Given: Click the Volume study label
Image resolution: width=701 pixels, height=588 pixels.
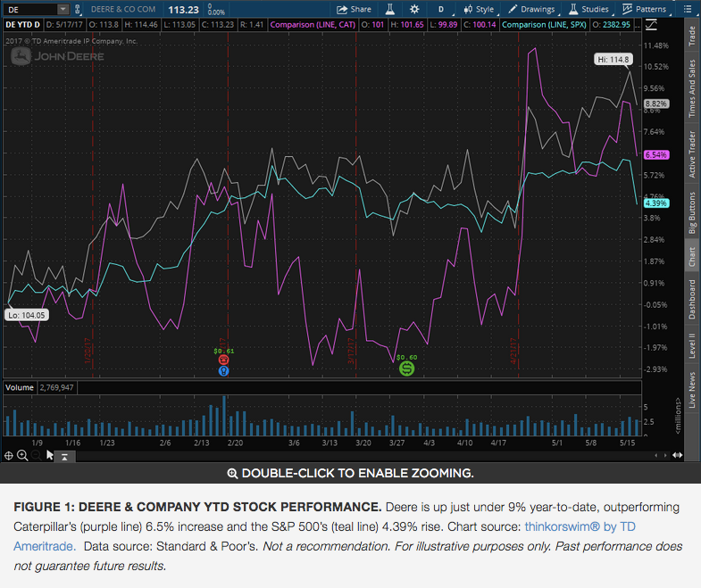Looking at the screenshot, I should [20, 387].
